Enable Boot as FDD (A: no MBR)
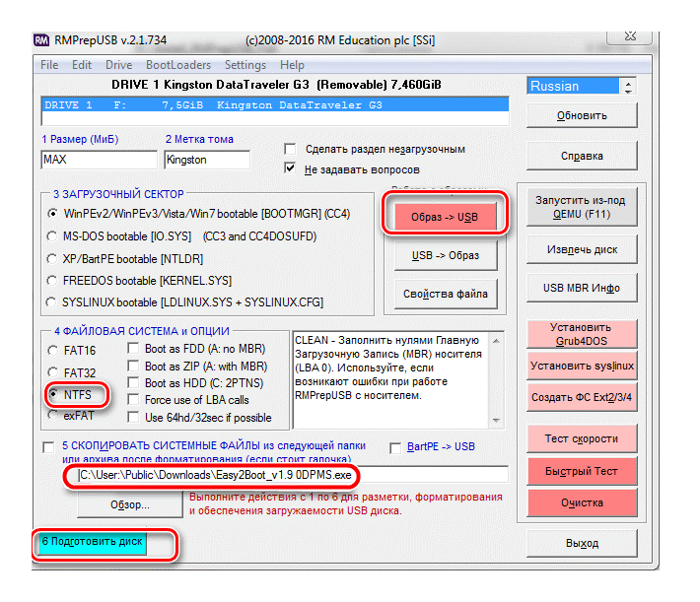 133,348
